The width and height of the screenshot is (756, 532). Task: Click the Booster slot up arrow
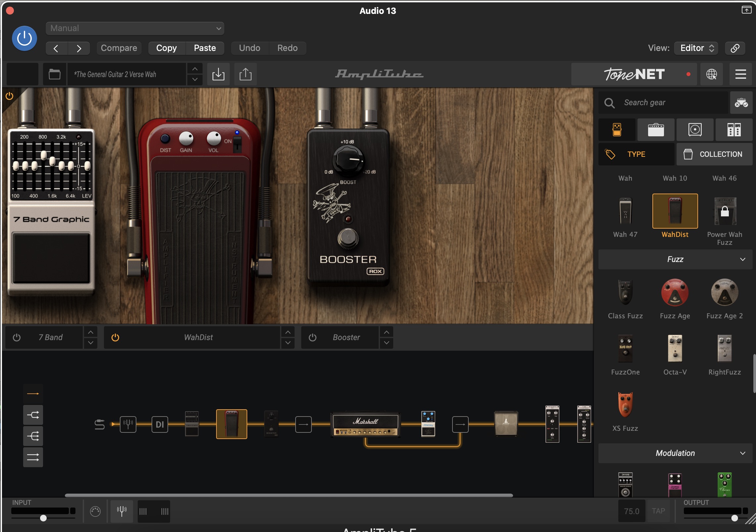coord(387,332)
